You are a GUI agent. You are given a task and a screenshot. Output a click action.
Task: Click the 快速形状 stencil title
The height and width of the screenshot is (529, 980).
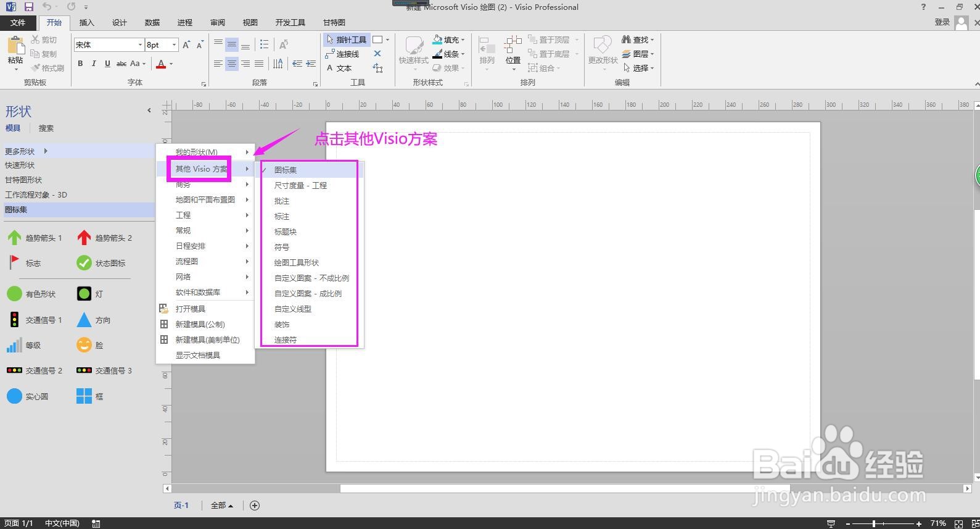point(20,165)
